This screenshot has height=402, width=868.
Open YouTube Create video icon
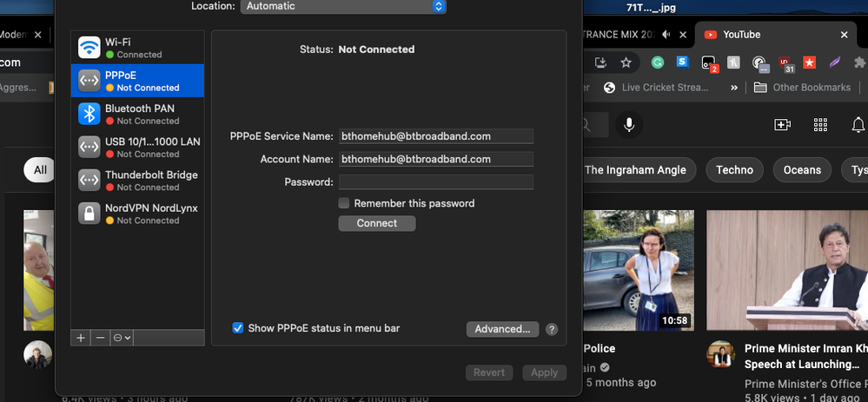click(782, 125)
